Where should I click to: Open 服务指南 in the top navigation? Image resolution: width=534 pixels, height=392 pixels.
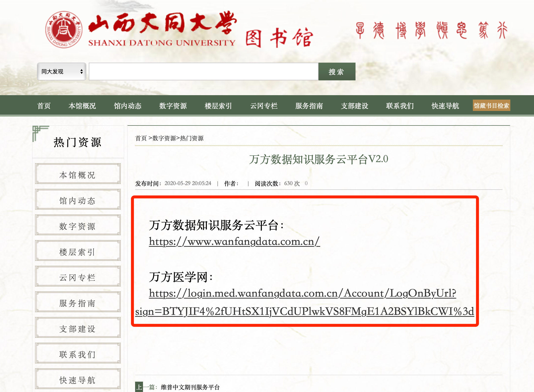(x=309, y=106)
